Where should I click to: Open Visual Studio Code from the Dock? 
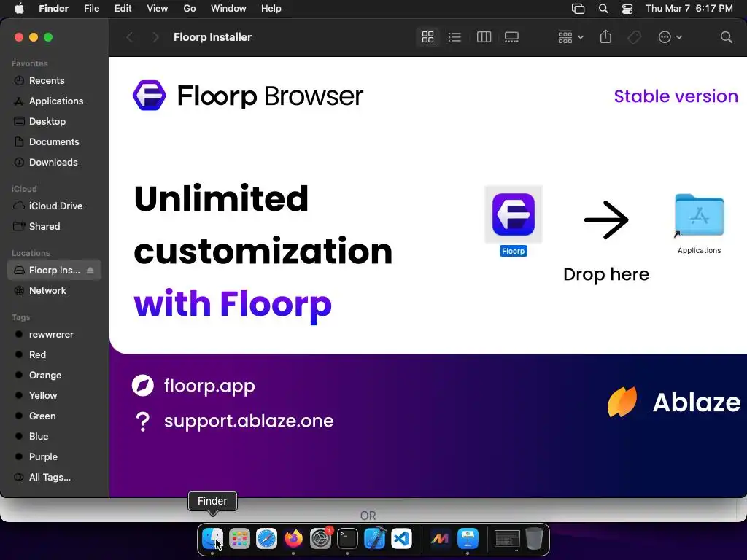[402, 539]
